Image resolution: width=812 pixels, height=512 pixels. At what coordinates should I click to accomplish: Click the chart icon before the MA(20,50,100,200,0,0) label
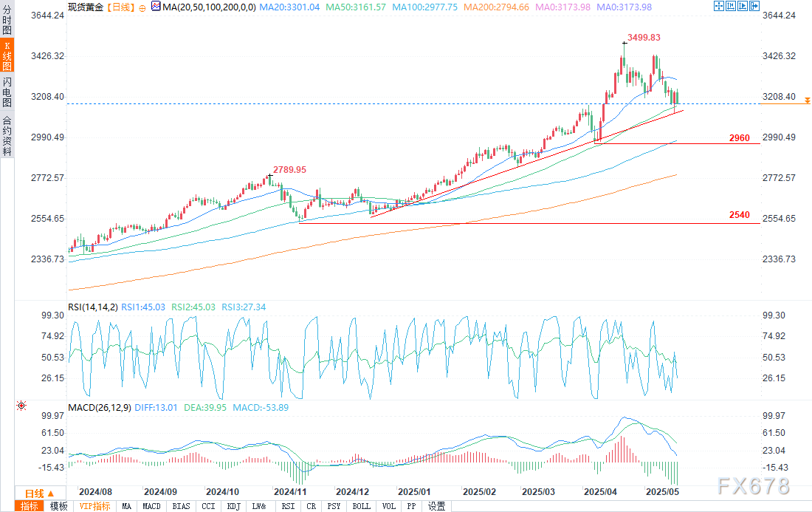point(154,7)
